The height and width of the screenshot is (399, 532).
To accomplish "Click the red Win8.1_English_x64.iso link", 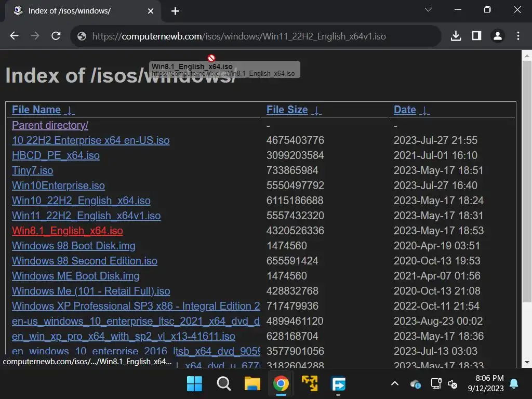I will coord(67,231).
